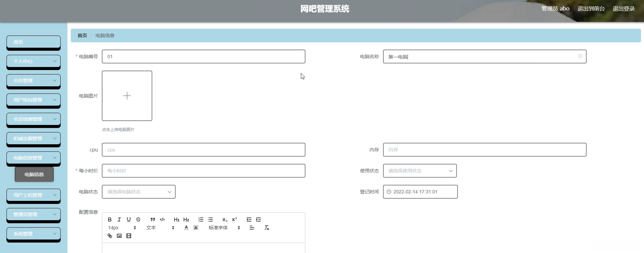The image size is (644, 253).
Task: Click the 退出到前台 link
Action: tap(591, 9)
